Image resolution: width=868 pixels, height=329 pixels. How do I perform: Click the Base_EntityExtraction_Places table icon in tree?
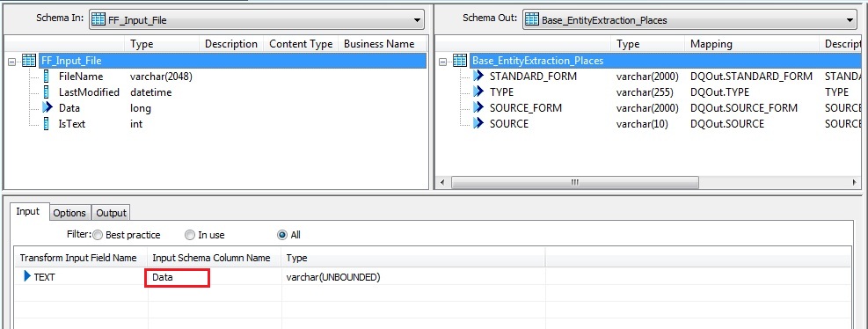[x=460, y=61]
